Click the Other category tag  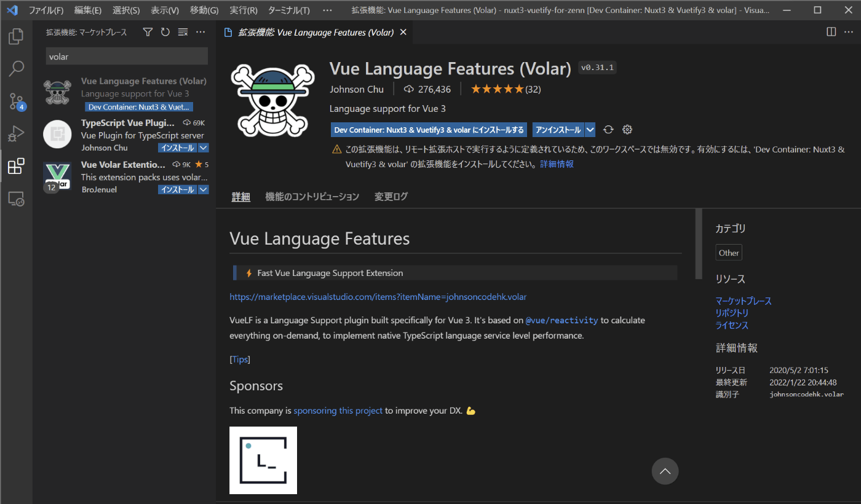click(x=729, y=253)
